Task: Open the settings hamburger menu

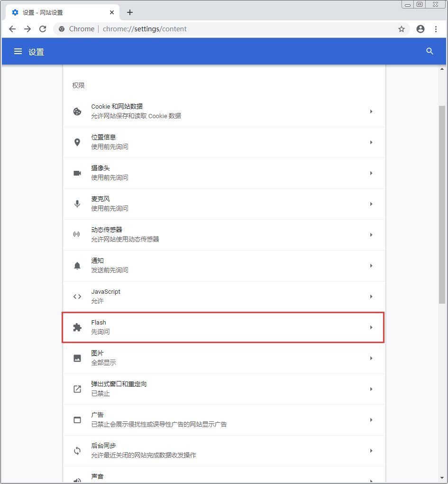Action: tap(18, 52)
